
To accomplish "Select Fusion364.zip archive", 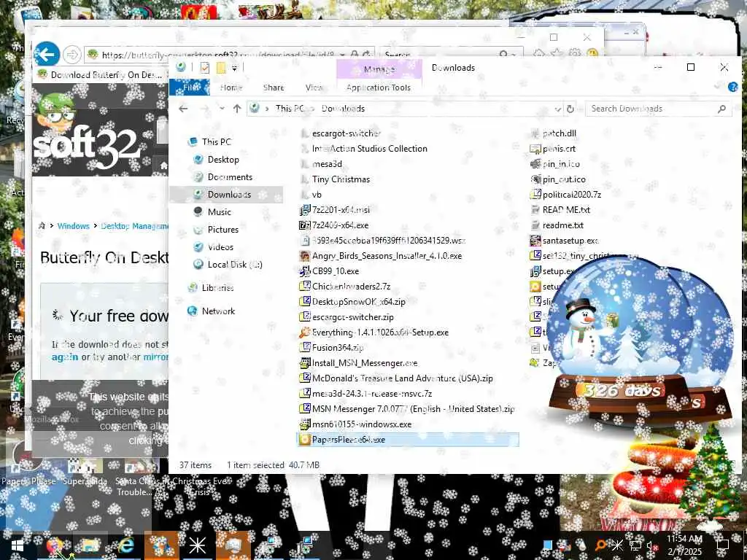I will click(332, 348).
